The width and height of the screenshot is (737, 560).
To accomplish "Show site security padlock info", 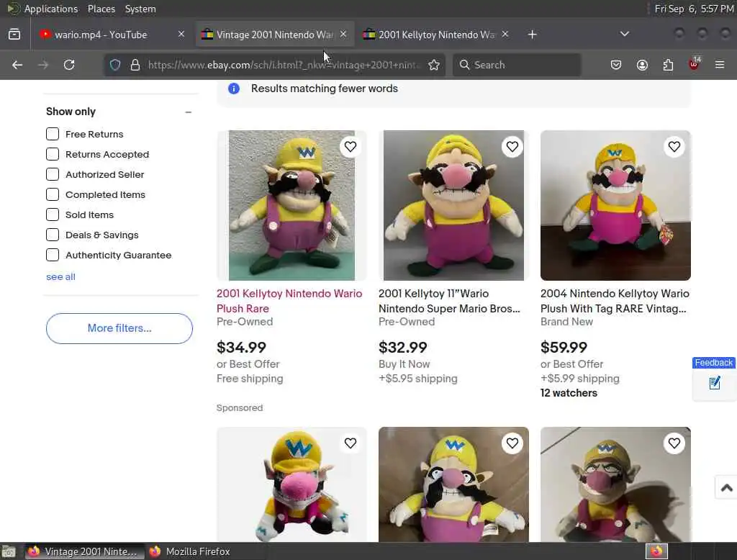I will pyautogui.click(x=135, y=65).
